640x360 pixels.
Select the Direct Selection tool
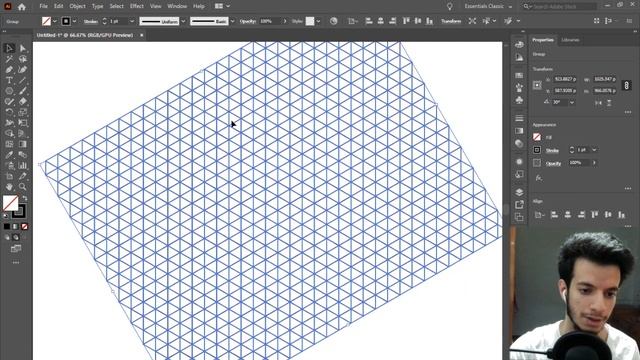(22, 48)
